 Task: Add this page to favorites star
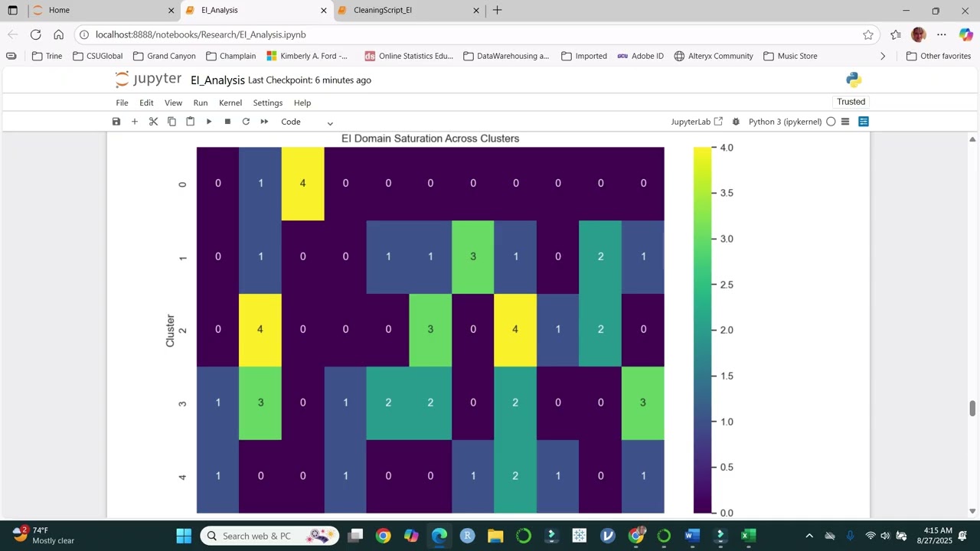[867, 34]
